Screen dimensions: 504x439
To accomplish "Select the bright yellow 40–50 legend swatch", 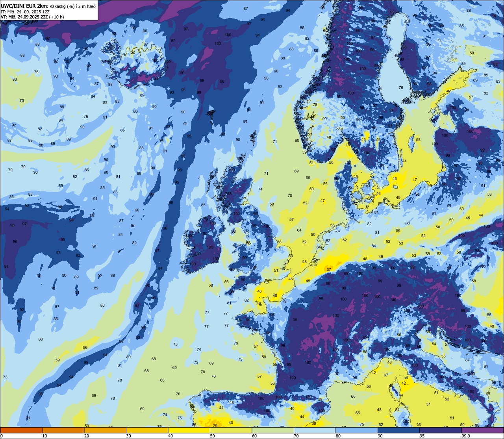I will pyautogui.click(x=189, y=430).
